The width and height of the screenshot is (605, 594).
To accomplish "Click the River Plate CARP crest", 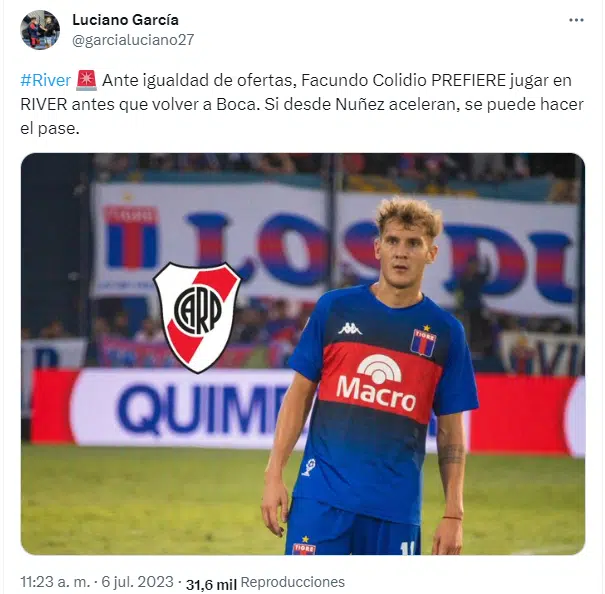I will pyautogui.click(x=197, y=317).
